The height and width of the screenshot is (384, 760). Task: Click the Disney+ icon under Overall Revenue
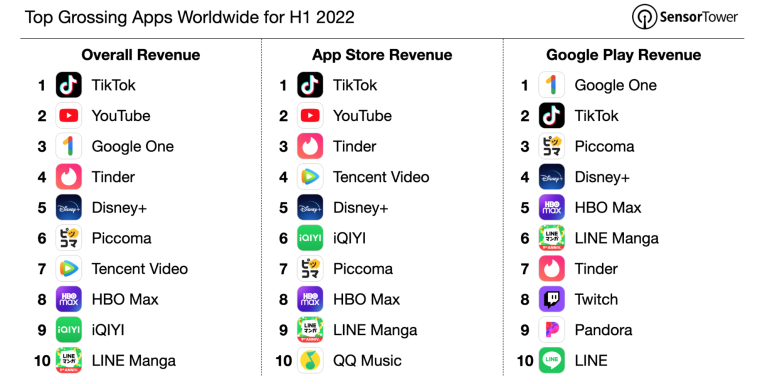tap(68, 208)
